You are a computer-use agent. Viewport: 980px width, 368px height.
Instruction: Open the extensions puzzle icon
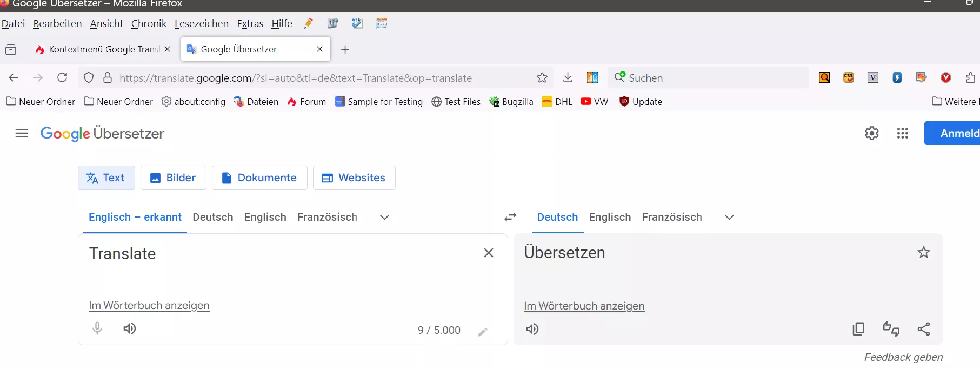coord(970,78)
